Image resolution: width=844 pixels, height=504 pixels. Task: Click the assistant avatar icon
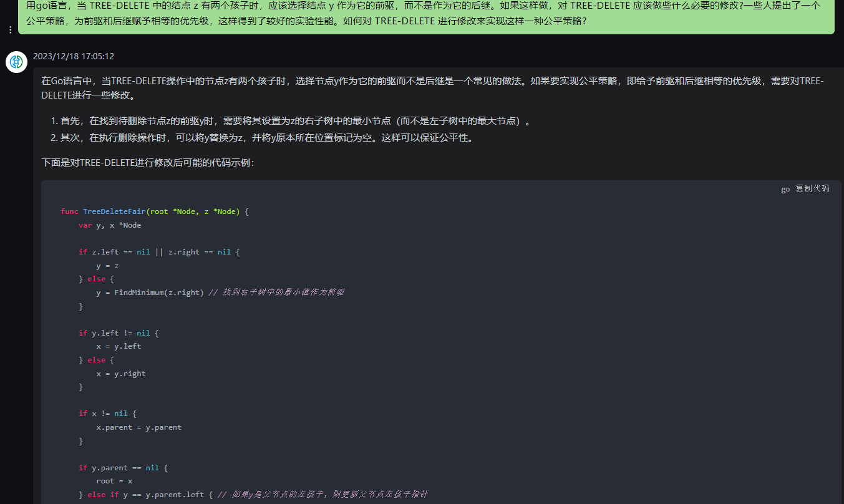tap(16, 62)
